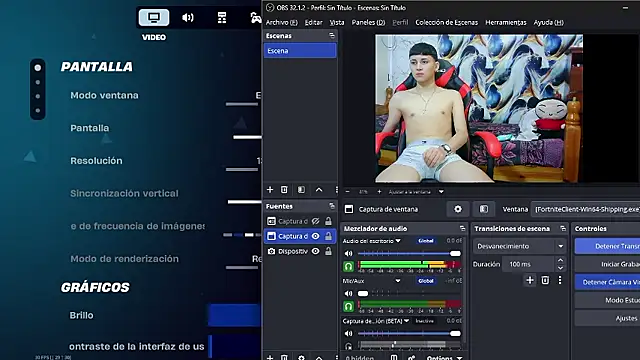Open the Archivo menu
The height and width of the screenshot is (360, 640).
(x=282, y=22)
